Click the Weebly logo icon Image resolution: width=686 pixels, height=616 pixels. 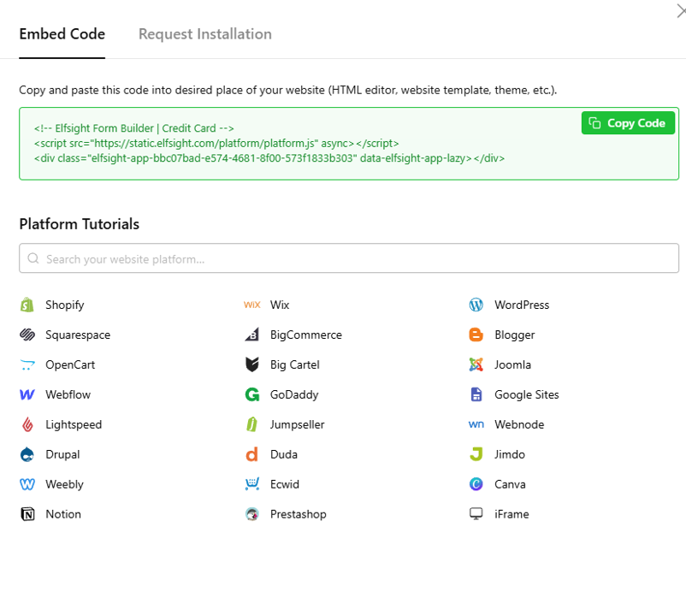coord(27,484)
